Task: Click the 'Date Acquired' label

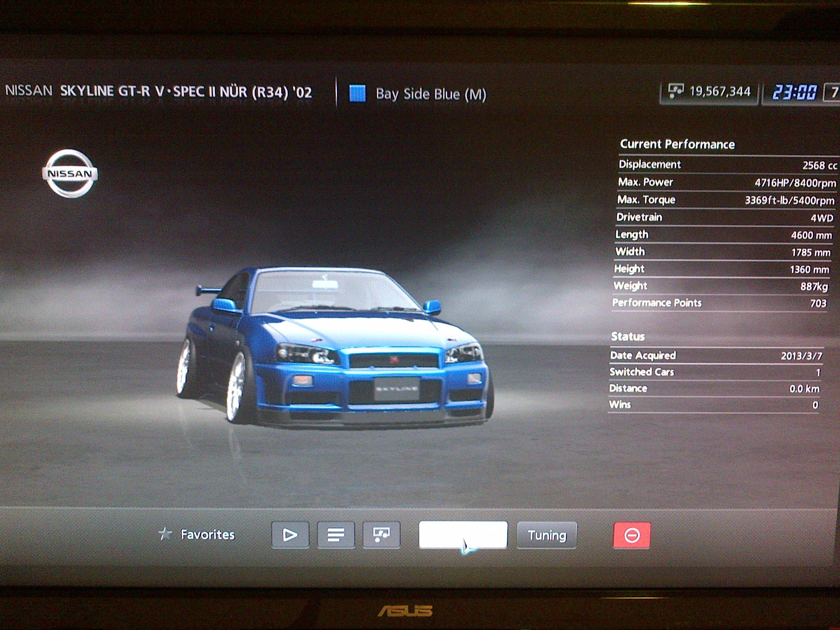Action: coord(643,355)
